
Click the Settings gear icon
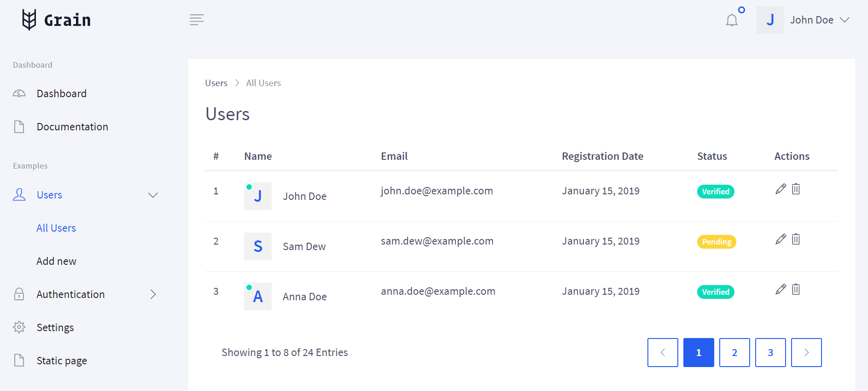(x=19, y=327)
